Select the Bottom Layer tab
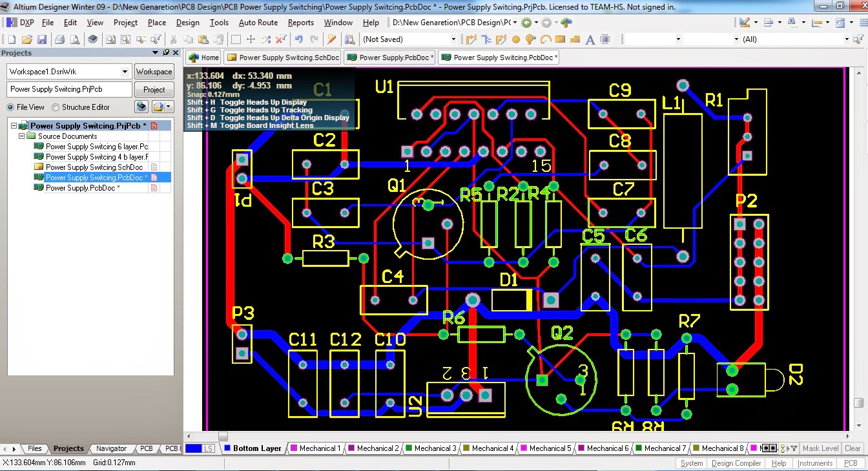Viewport: 868px width, 471px height. click(252, 448)
